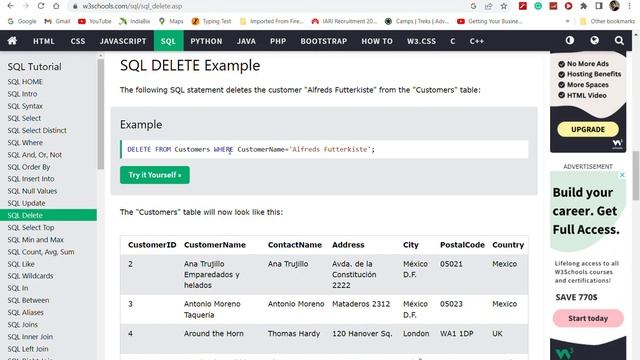
Task: Open the HTML tutorial tab
Action: [x=44, y=41]
